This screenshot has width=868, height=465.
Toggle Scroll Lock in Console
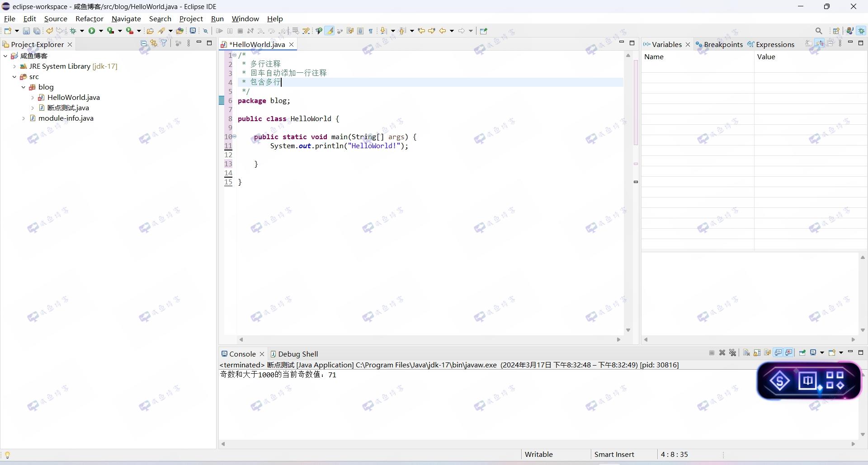pyautogui.click(x=757, y=352)
